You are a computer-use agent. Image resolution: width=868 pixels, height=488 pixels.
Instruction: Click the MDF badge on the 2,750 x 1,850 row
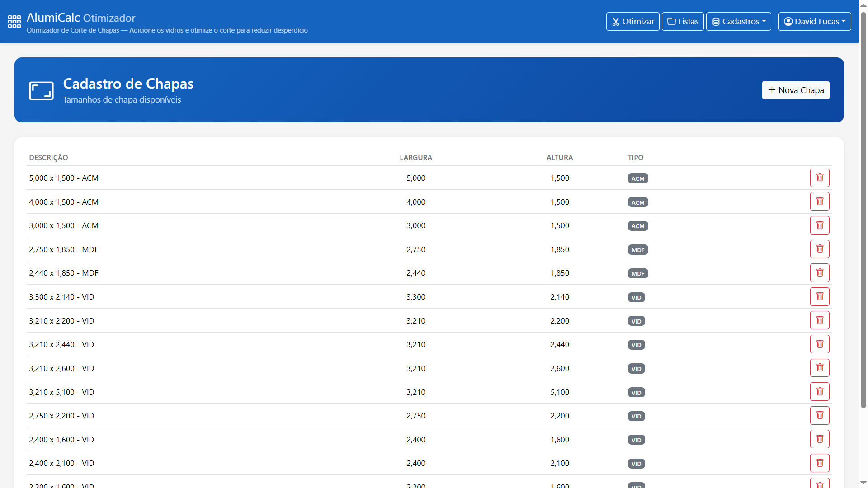pyautogui.click(x=638, y=250)
